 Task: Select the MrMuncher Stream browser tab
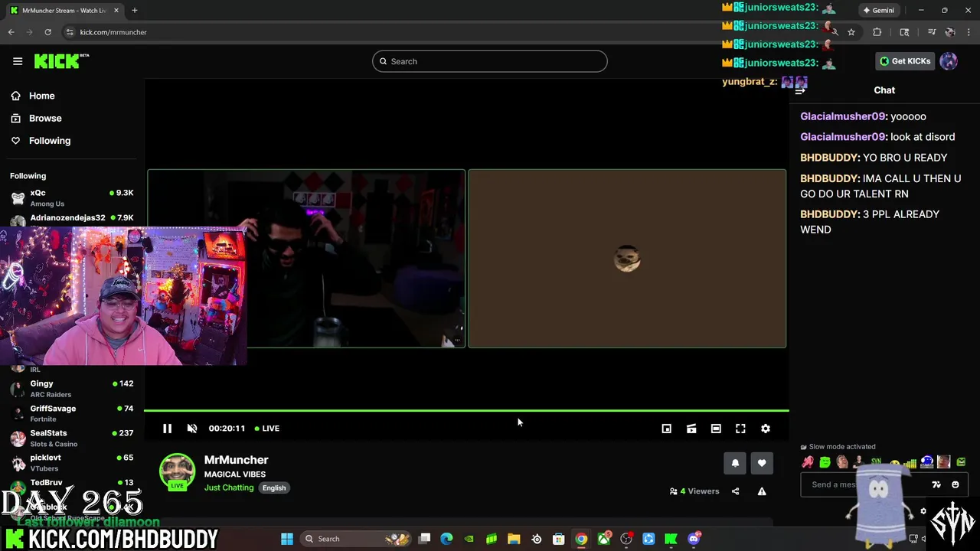click(x=64, y=11)
